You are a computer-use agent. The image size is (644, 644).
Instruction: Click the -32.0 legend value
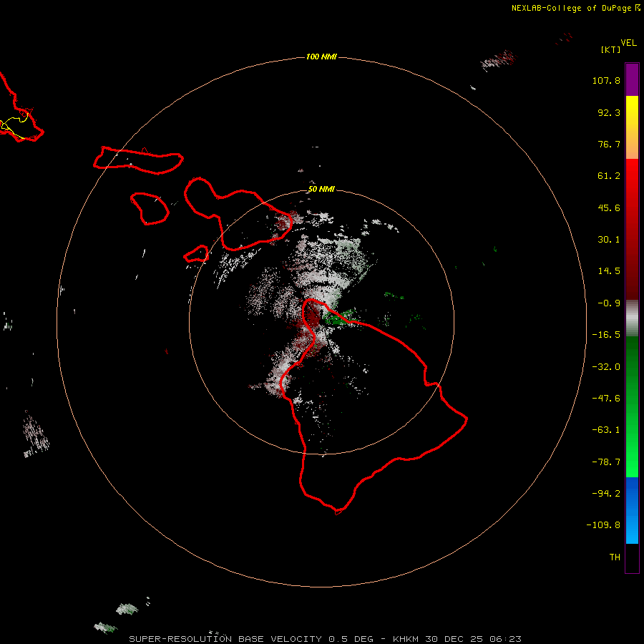(x=606, y=367)
